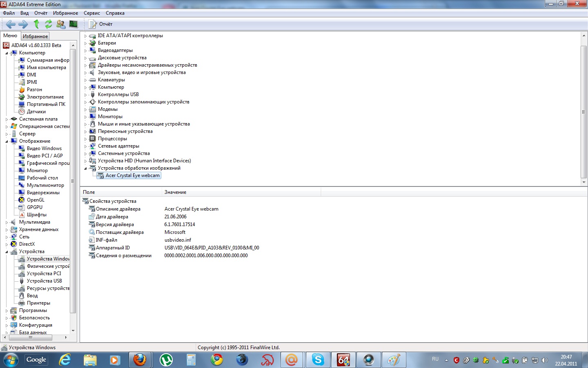Viewport: 588px width, 368px height.
Task: Open the Вид menu
Action: point(24,13)
